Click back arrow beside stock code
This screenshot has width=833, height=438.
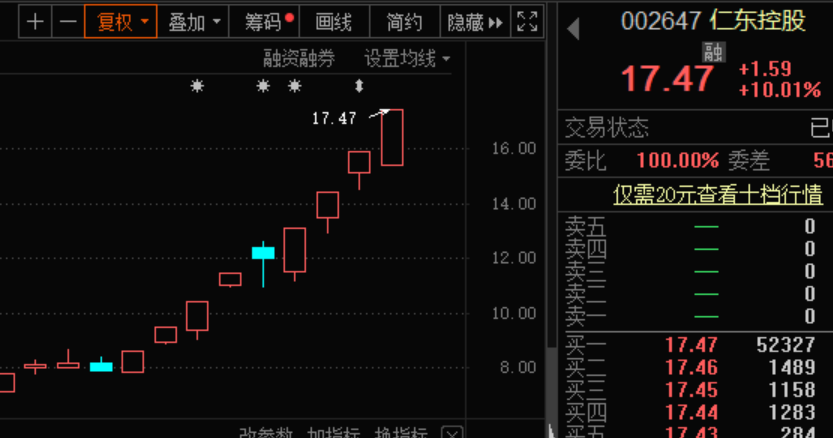[573, 28]
